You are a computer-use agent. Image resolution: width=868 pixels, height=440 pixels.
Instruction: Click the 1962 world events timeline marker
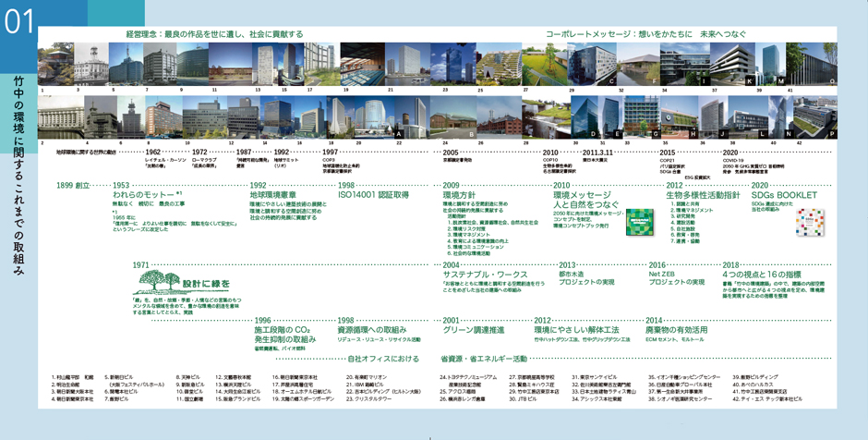point(152,152)
